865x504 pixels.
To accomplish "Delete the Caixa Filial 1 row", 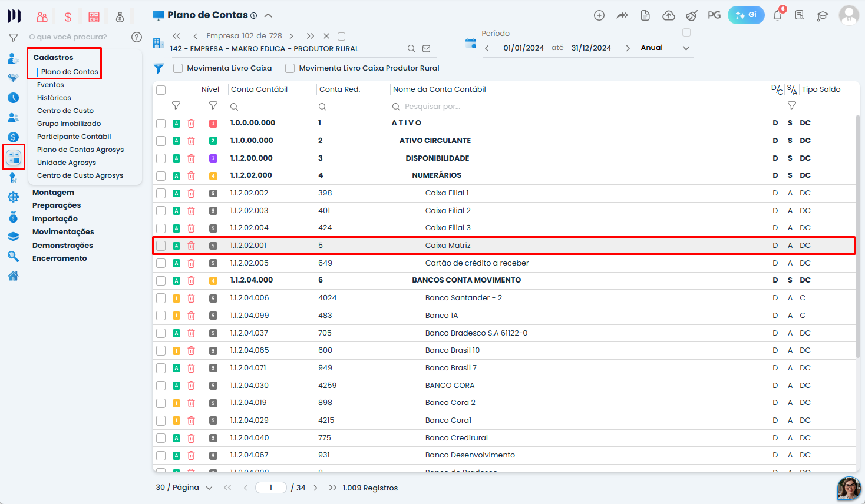I will tap(191, 193).
